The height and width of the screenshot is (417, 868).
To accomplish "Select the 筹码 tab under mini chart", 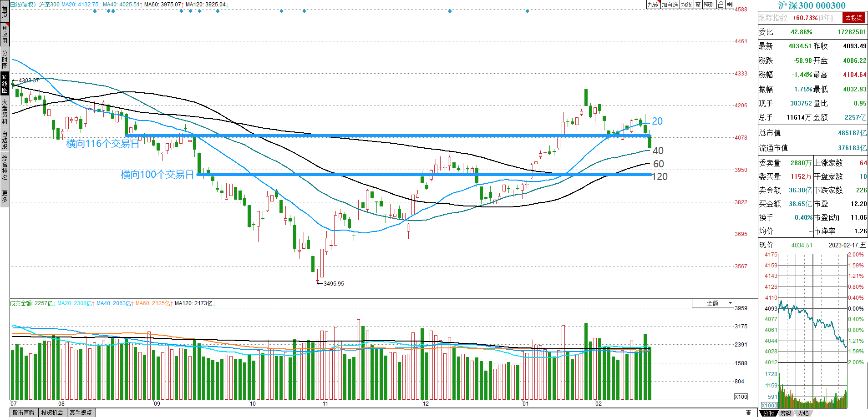I will (786, 413).
